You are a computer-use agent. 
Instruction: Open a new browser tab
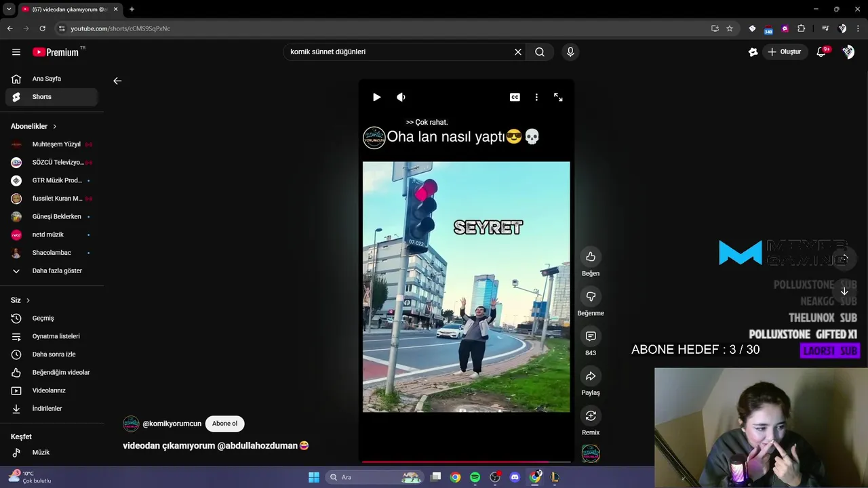coord(132,9)
